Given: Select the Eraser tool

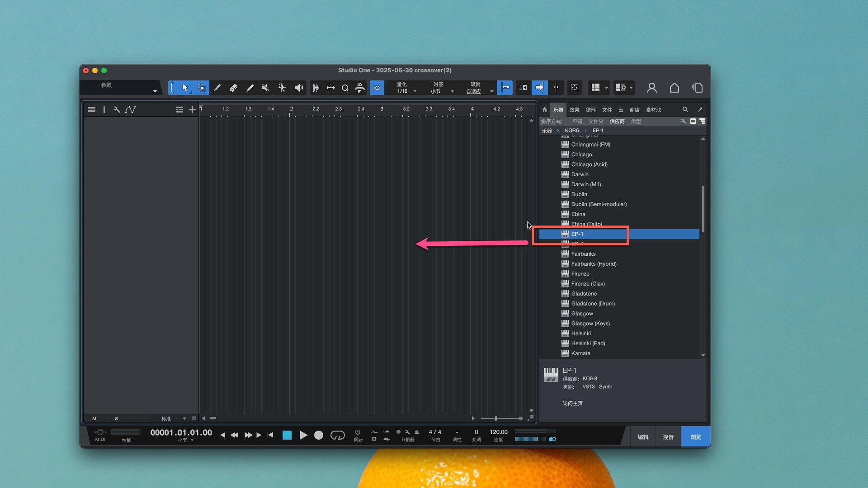Looking at the screenshot, I should click(x=233, y=88).
